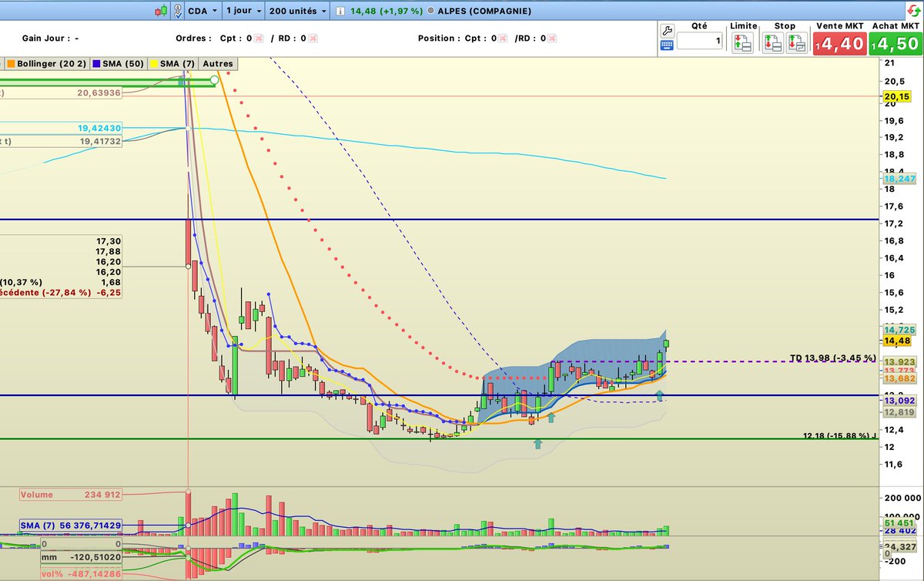Click the blue SMA (50) color swatch
924x581 pixels.
(97, 63)
